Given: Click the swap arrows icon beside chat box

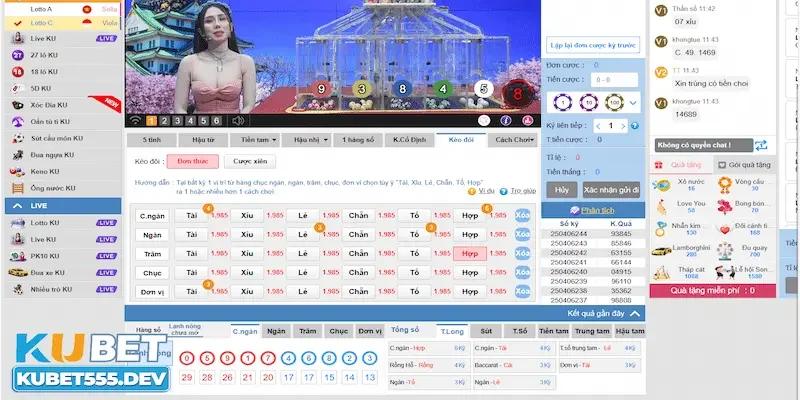Looking at the screenshot, I should click(x=761, y=145).
